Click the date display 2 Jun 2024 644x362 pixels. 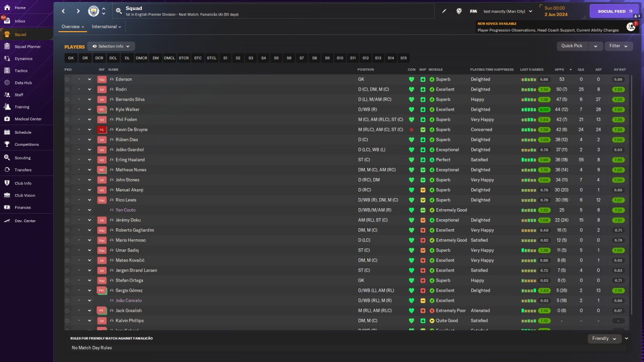click(x=556, y=14)
